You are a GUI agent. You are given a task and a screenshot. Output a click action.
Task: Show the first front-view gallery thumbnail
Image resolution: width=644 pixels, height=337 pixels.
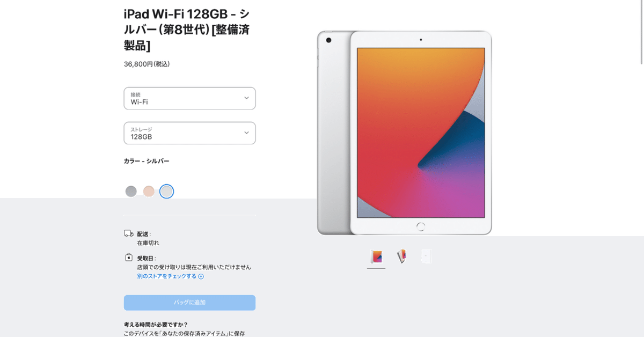[x=376, y=257]
